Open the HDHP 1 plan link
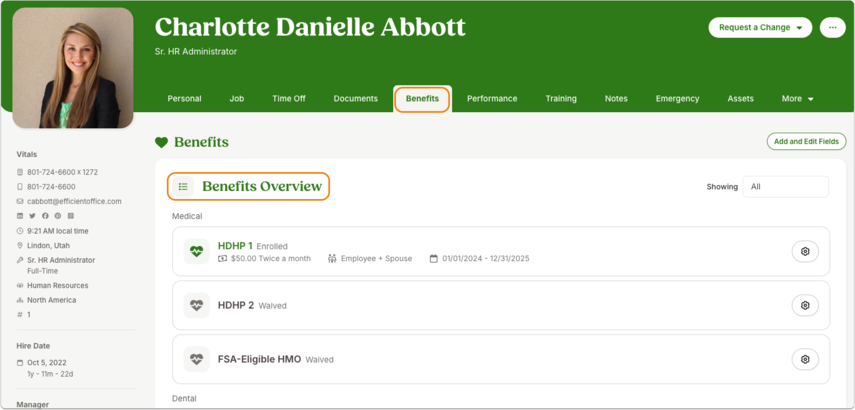855x410 pixels. 235,245
